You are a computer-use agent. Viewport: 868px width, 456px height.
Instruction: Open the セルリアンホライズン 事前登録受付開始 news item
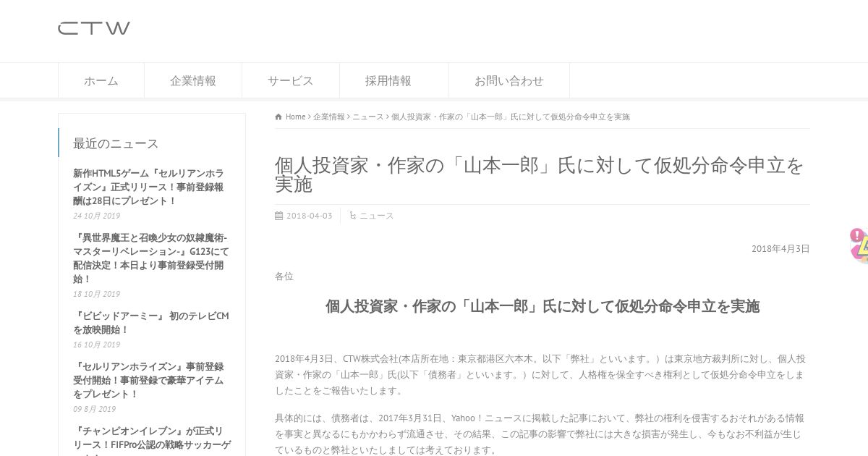point(149,380)
